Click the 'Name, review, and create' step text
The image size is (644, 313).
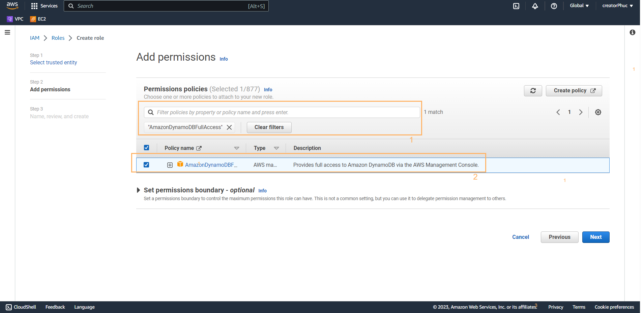59,117
